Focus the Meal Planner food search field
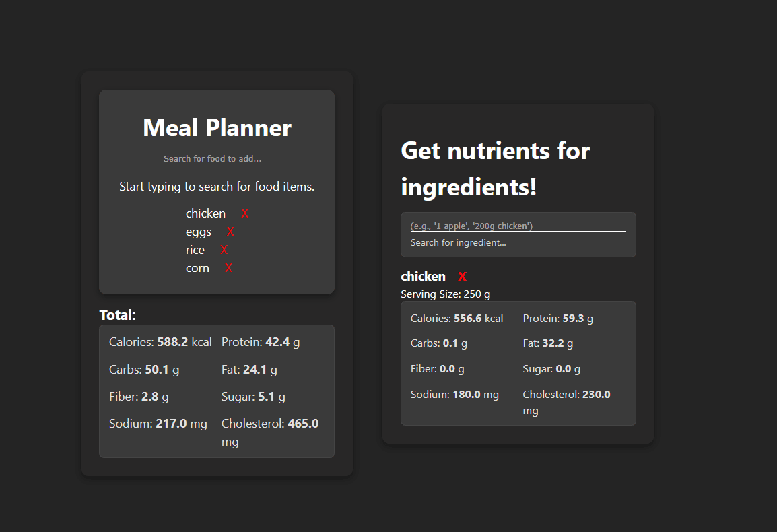777x532 pixels. 216,159
